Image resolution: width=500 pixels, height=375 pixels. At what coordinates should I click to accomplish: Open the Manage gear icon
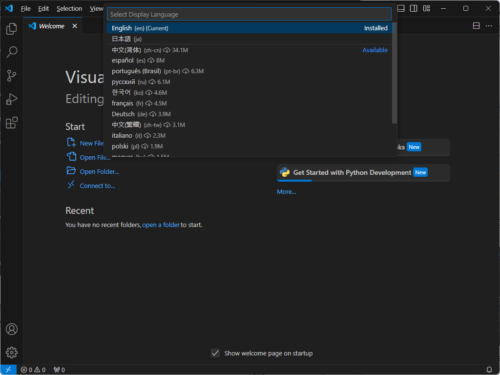click(x=12, y=352)
